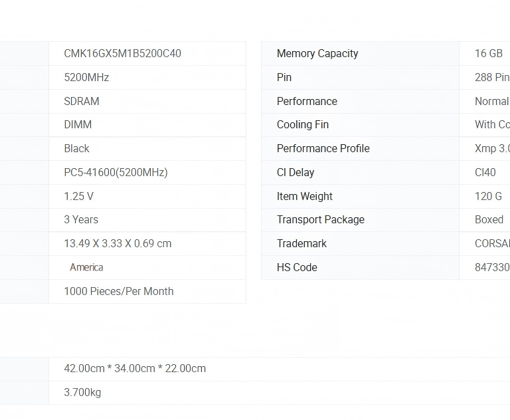Click the 13.49 X 3.33 X 0.69 cm dimensions

click(118, 244)
